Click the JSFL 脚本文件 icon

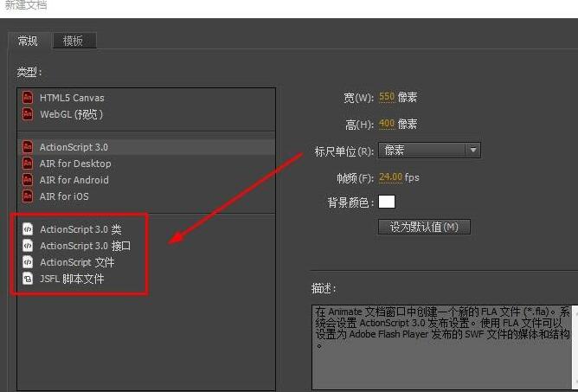(x=28, y=279)
